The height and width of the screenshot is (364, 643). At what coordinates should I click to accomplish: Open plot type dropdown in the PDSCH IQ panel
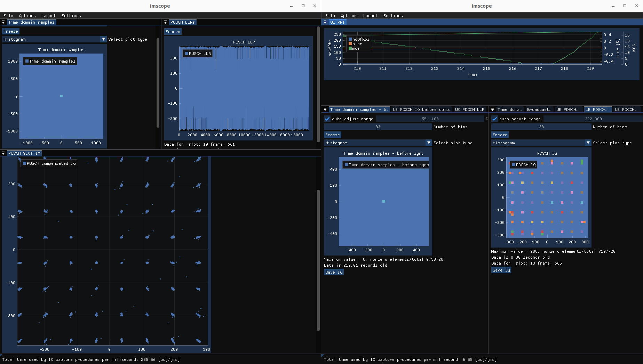coord(588,143)
